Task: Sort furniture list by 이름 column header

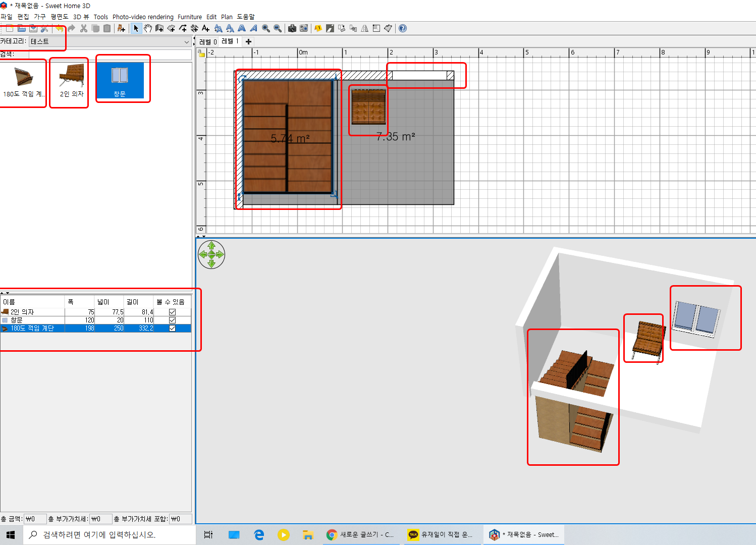Action: tap(33, 302)
